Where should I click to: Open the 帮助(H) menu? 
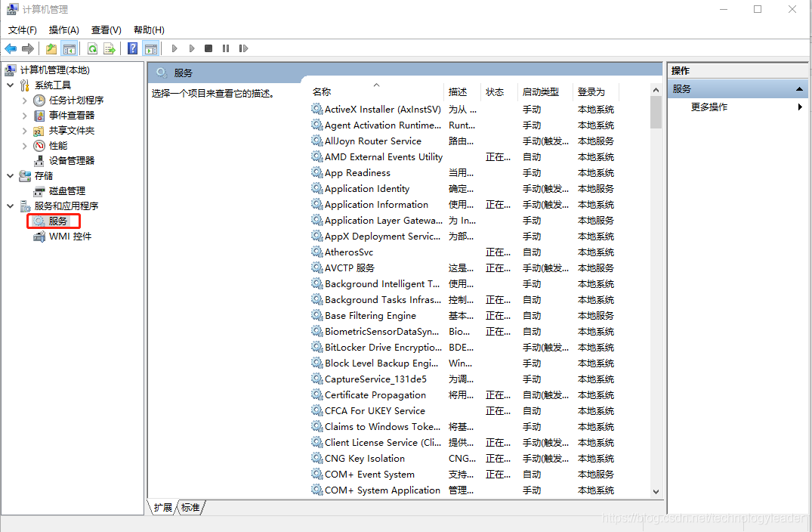149,30
